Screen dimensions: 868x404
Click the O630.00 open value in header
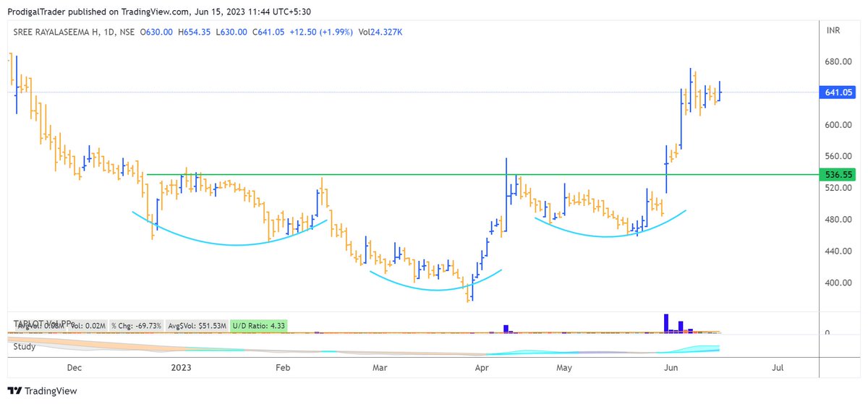point(156,32)
